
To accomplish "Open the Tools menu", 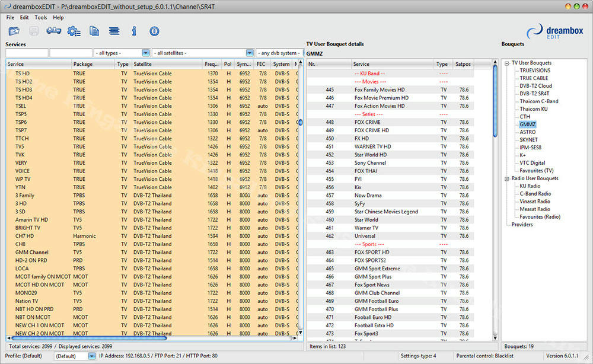I will tap(41, 17).
